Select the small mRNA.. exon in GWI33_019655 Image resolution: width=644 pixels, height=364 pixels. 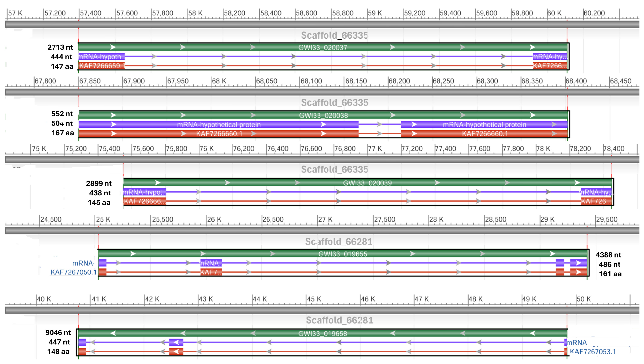click(x=211, y=263)
